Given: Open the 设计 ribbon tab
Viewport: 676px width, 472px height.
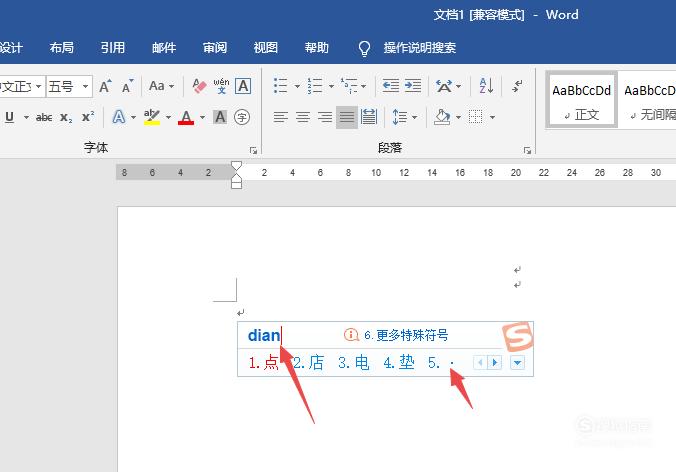Looking at the screenshot, I should pyautogui.click(x=11, y=47).
